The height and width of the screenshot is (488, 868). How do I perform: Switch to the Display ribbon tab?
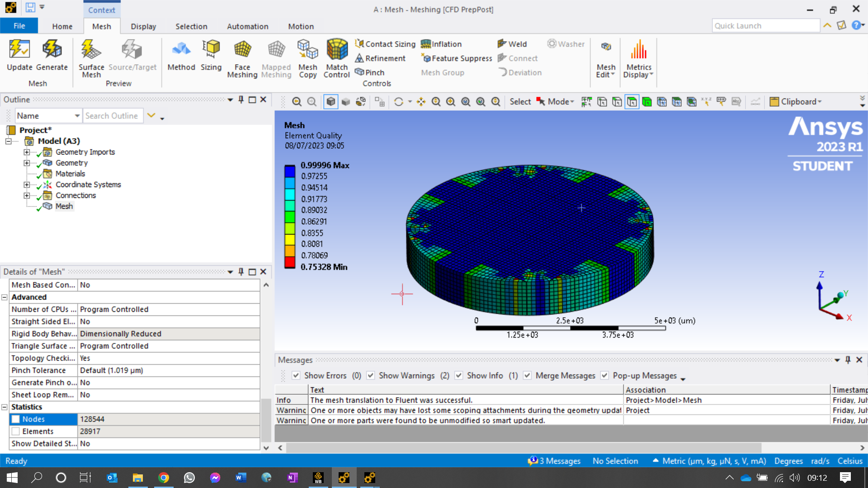click(143, 26)
